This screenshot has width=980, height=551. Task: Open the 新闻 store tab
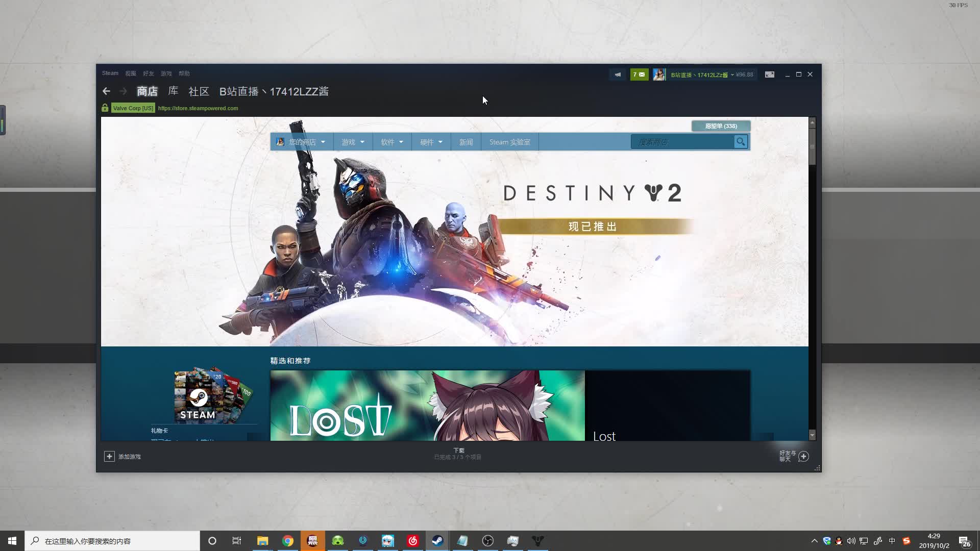click(x=466, y=142)
